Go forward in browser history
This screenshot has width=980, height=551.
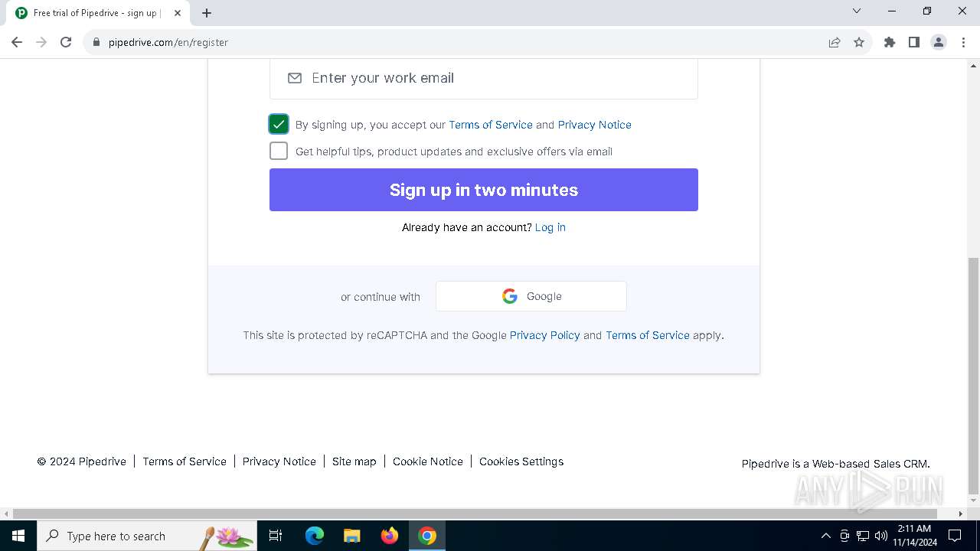pos(41,42)
